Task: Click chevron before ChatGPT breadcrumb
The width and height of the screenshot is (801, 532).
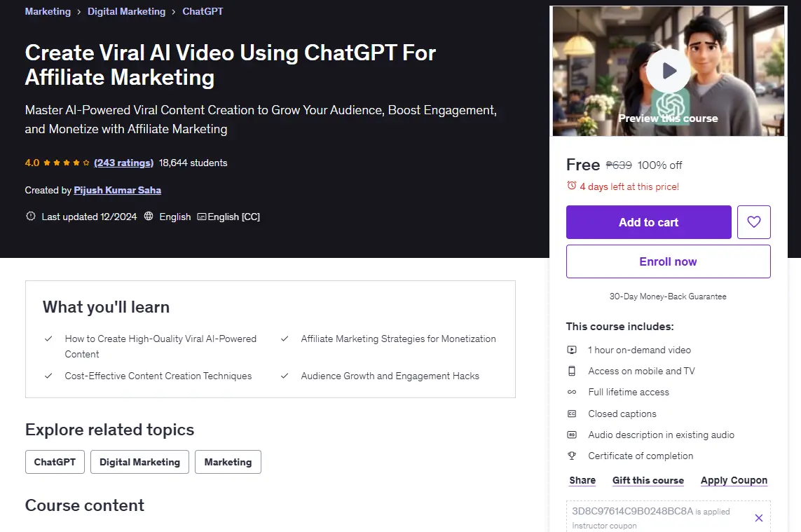Action: pyautogui.click(x=174, y=12)
